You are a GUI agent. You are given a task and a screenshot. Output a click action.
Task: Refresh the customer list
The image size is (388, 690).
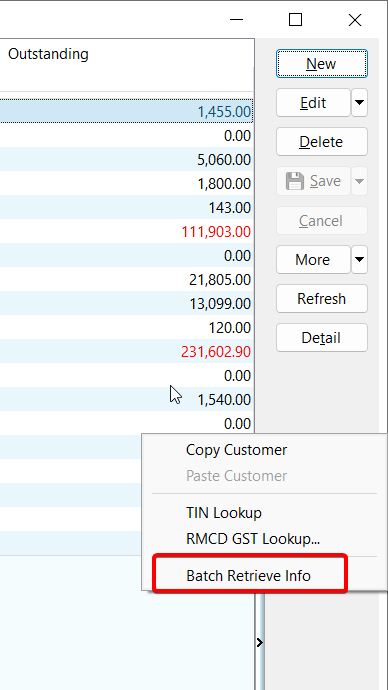tap(322, 298)
